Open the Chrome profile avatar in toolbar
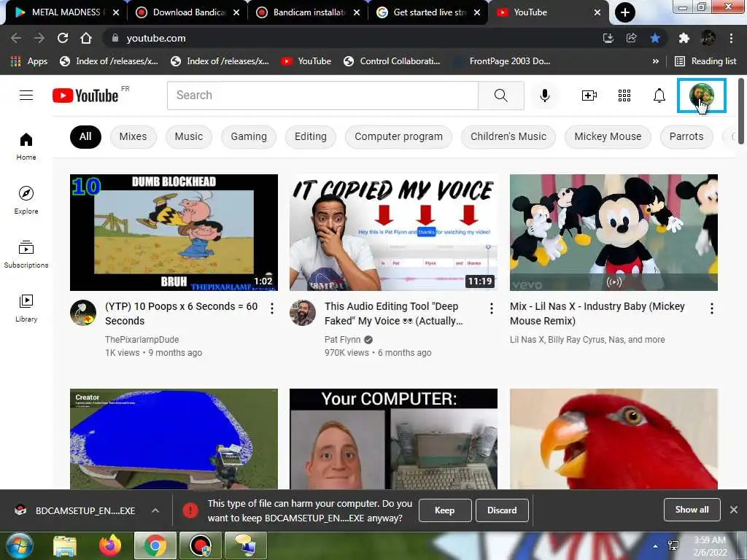This screenshot has width=747, height=560. tap(708, 38)
